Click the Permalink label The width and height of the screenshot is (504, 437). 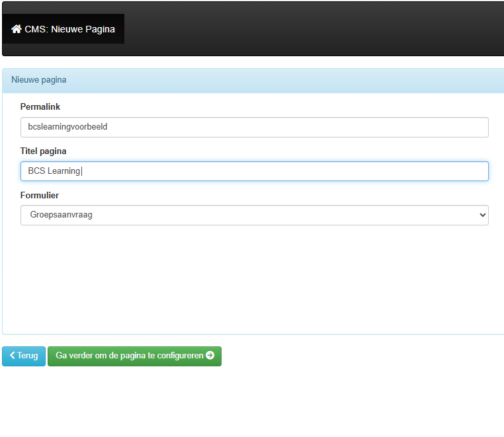40,106
